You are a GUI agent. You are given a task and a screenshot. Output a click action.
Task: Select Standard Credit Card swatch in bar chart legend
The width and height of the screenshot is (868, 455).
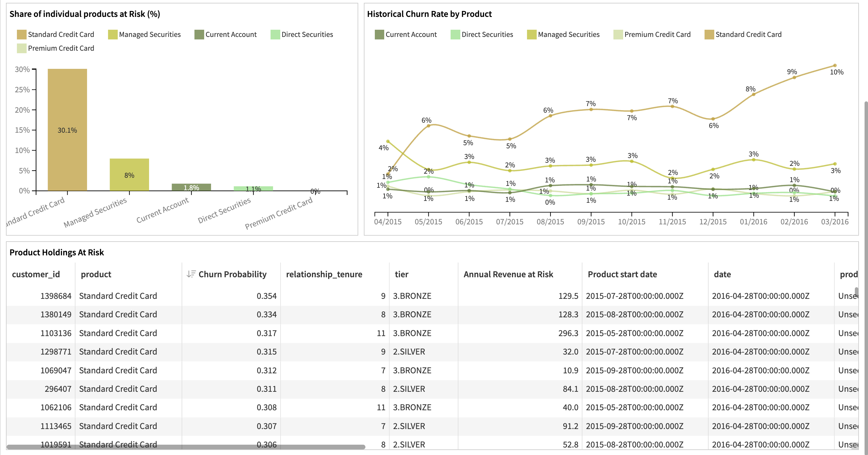coord(21,34)
